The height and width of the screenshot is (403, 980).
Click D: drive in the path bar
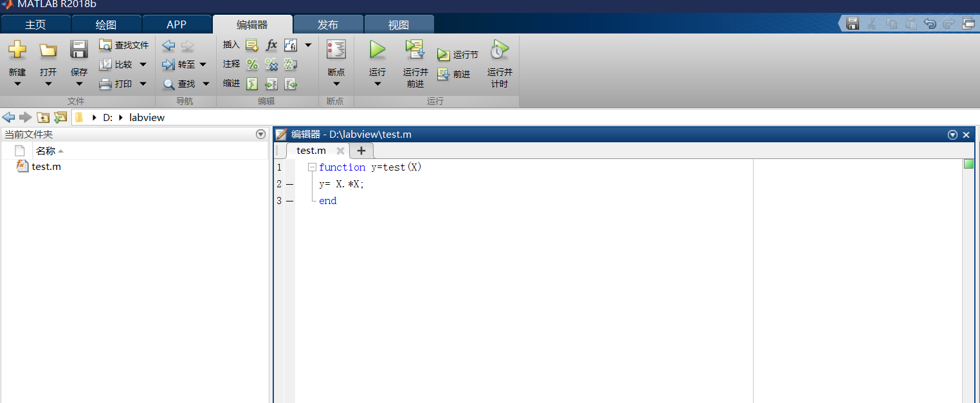[x=107, y=118]
